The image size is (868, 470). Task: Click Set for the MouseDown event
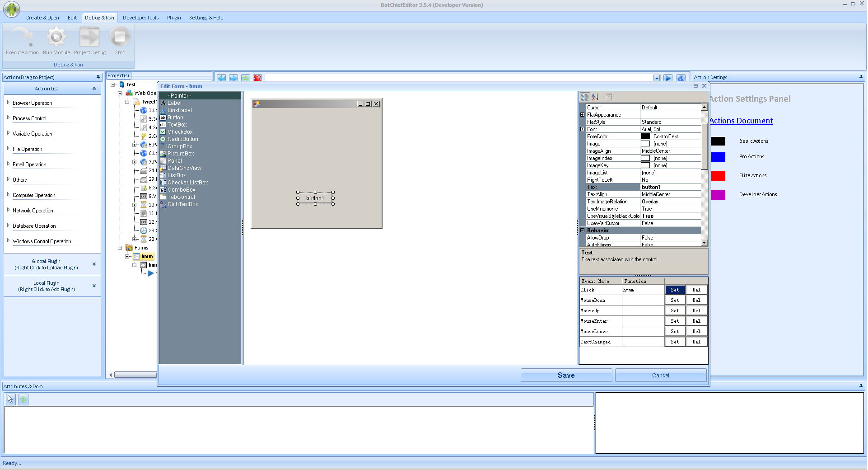pyautogui.click(x=675, y=301)
